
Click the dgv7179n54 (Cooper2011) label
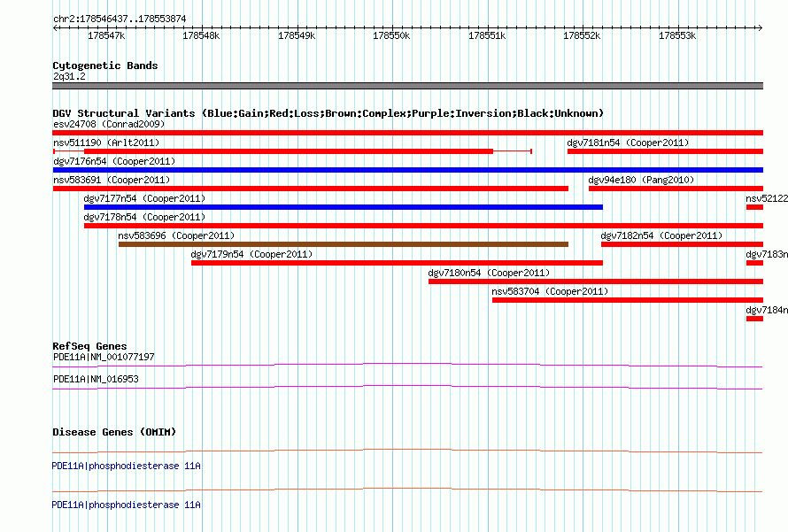pos(251,254)
